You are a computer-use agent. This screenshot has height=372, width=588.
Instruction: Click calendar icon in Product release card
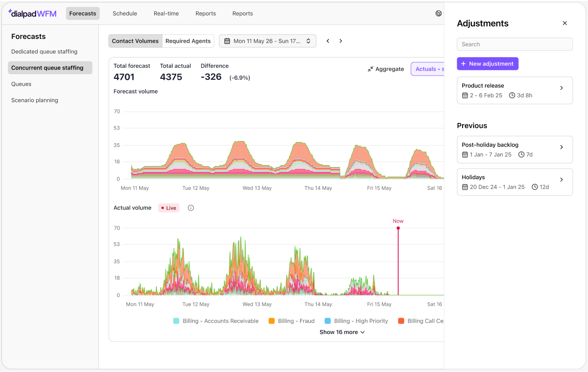tap(465, 96)
